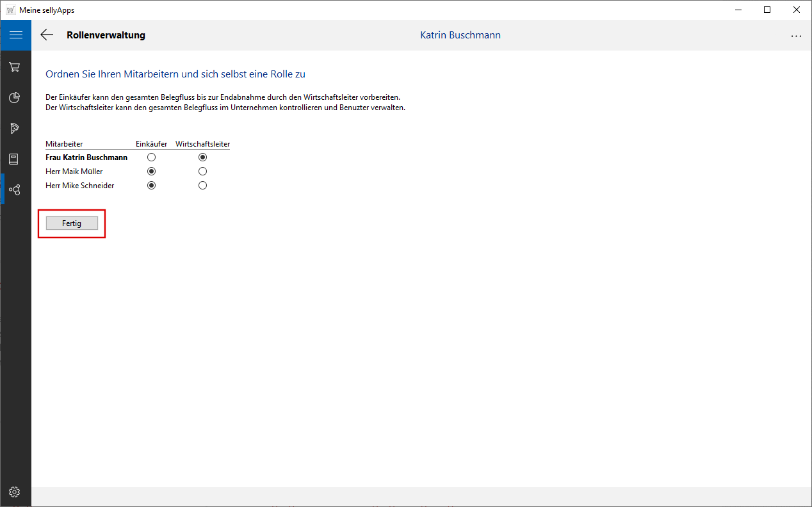Click the Mitarbeiter column header
The height and width of the screenshot is (507, 812).
[64, 144]
